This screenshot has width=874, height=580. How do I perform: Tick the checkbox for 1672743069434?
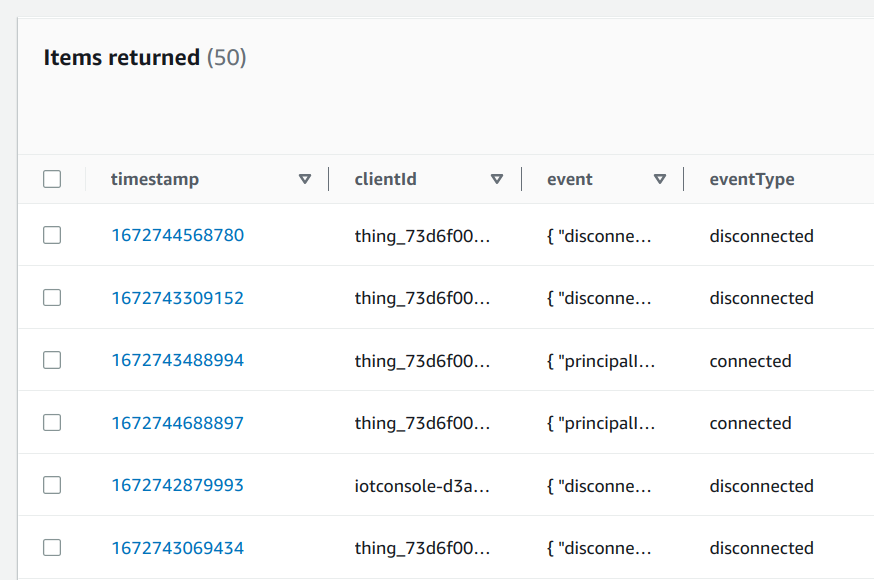coord(52,548)
